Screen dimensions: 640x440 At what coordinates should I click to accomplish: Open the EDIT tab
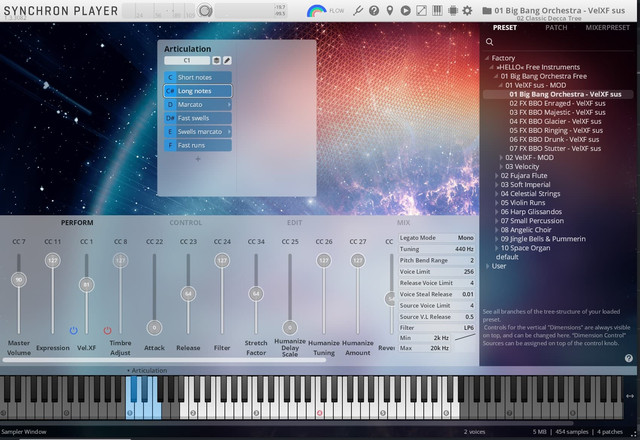point(294,222)
